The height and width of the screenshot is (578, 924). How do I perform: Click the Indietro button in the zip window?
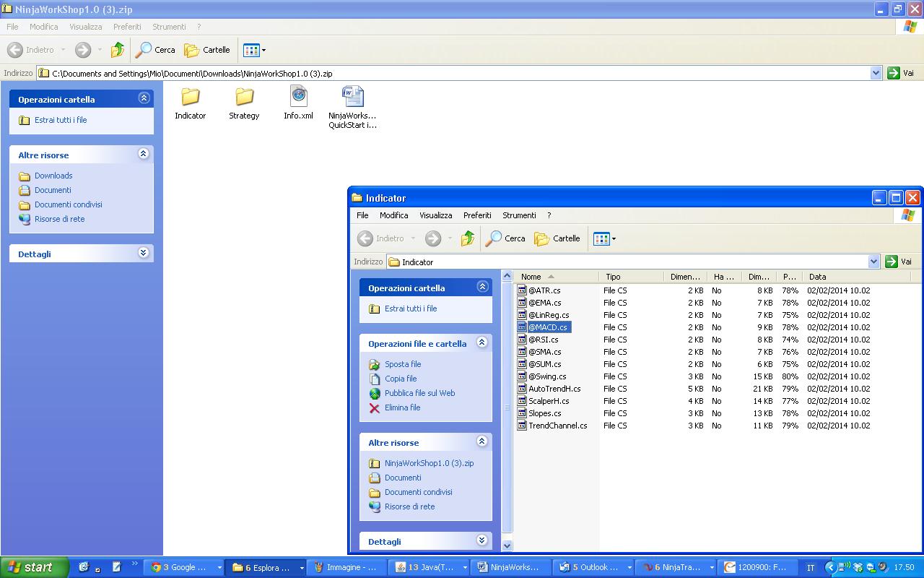[31, 50]
